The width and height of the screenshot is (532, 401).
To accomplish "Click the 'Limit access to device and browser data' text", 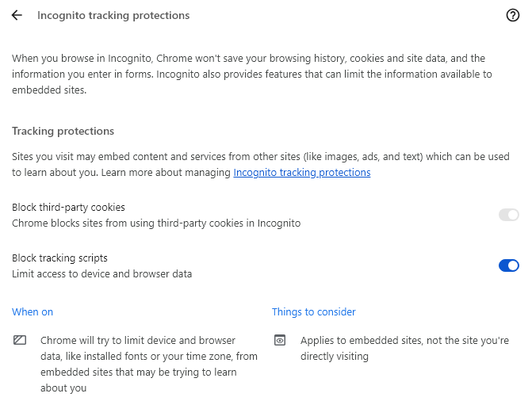I will [x=101, y=273].
